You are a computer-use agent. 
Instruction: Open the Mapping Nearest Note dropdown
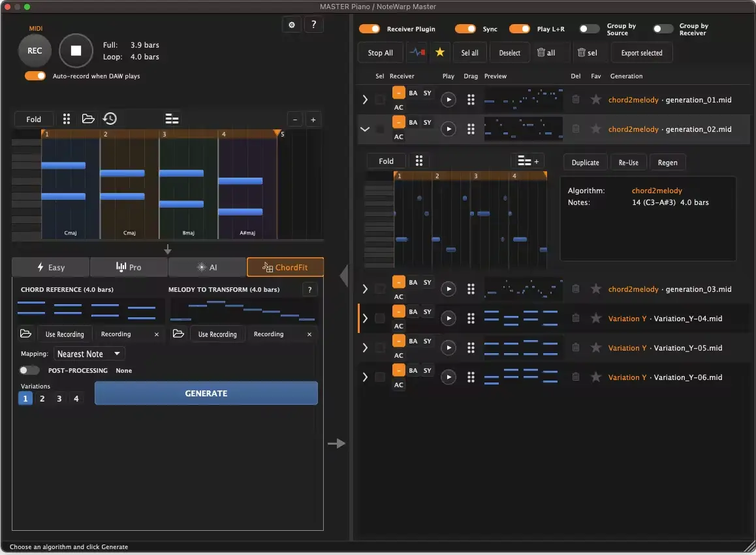[x=89, y=354]
